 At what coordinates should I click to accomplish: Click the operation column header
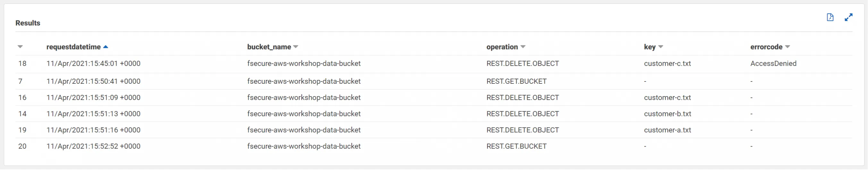point(502,47)
